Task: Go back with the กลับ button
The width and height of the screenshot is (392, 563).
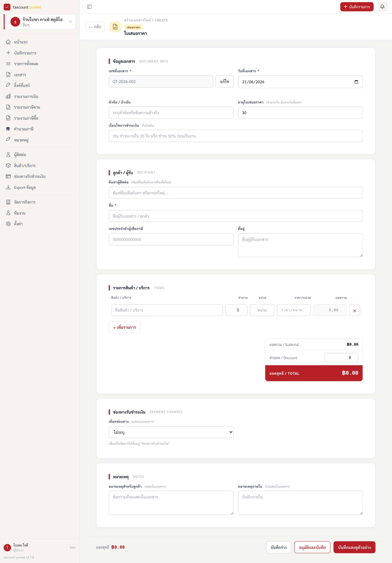Action: pos(95,27)
